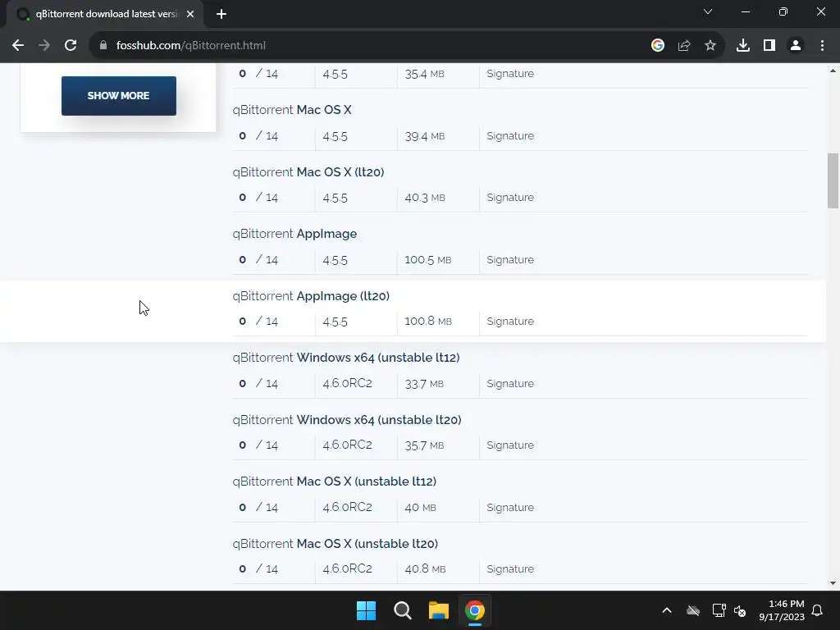The width and height of the screenshot is (840, 630).
Task: Open Chrome downloads panel
Action: point(743,46)
